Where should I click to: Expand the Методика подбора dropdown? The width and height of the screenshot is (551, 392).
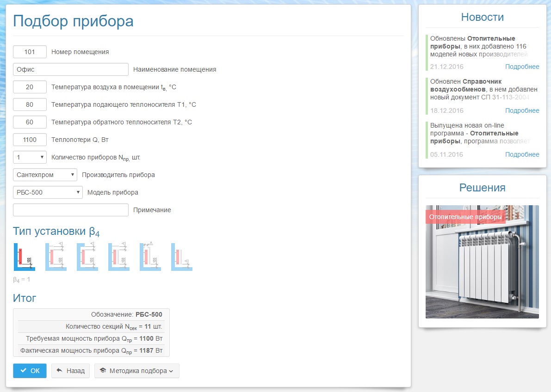click(136, 371)
